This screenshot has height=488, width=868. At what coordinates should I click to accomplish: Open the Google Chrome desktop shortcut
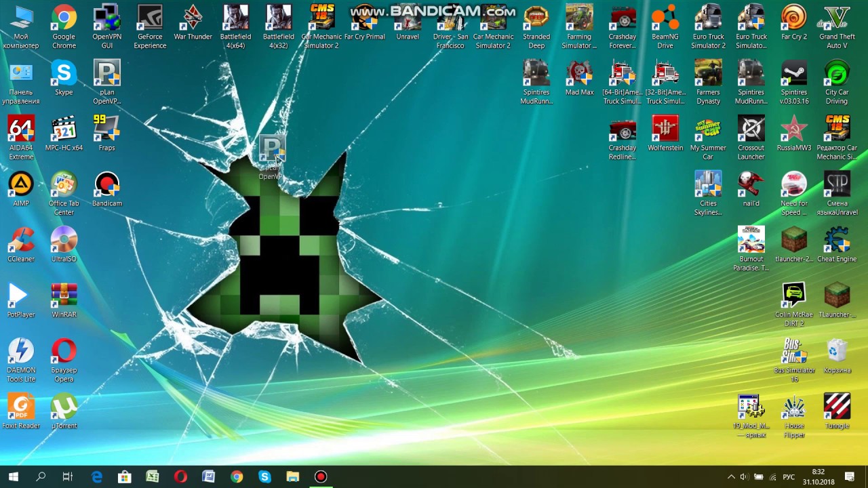[x=64, y=26]
